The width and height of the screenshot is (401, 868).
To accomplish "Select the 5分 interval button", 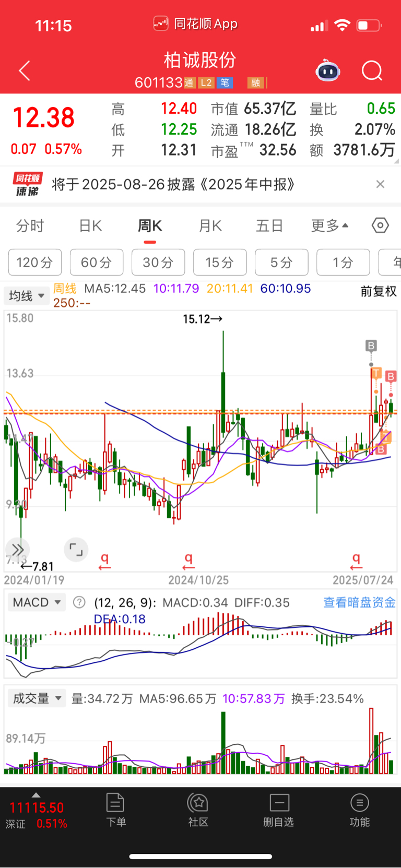I will pos(281,262).
